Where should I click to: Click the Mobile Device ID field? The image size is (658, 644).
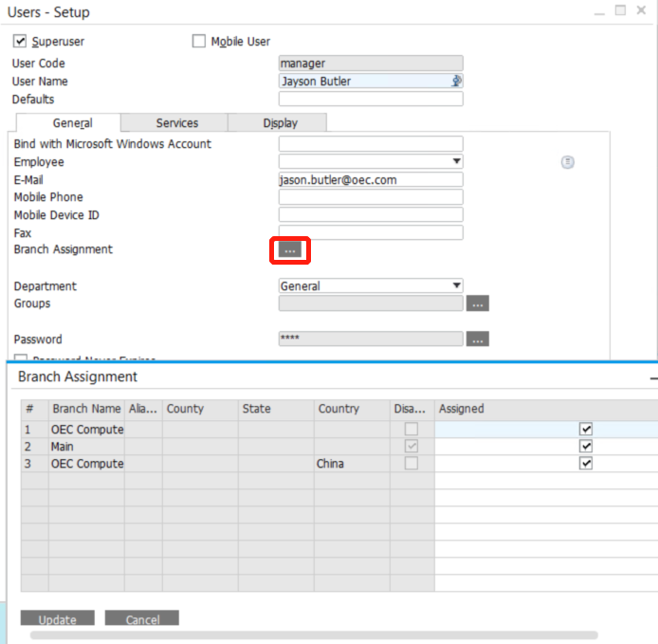[371, 214]
